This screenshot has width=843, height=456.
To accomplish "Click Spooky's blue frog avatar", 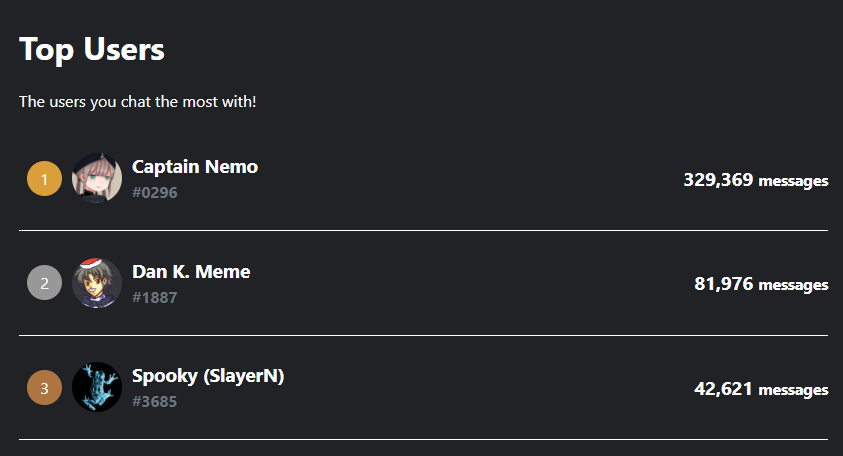I will pyautogui.click(x=97, y=387).
